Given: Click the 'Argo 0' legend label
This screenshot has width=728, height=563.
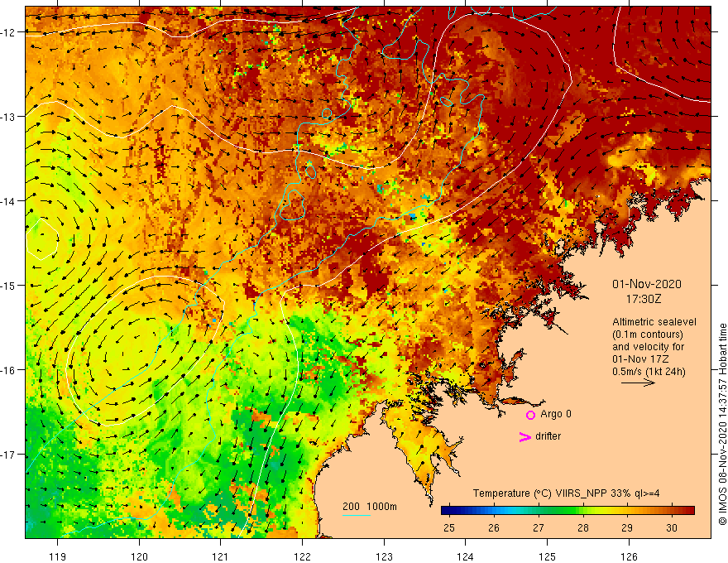Looking at the screenshot, I should (x=556, y=414).
